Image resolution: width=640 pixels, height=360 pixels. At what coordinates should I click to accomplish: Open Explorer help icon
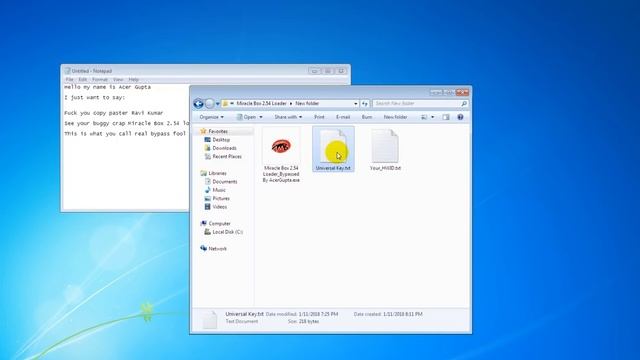click(460, 117)
